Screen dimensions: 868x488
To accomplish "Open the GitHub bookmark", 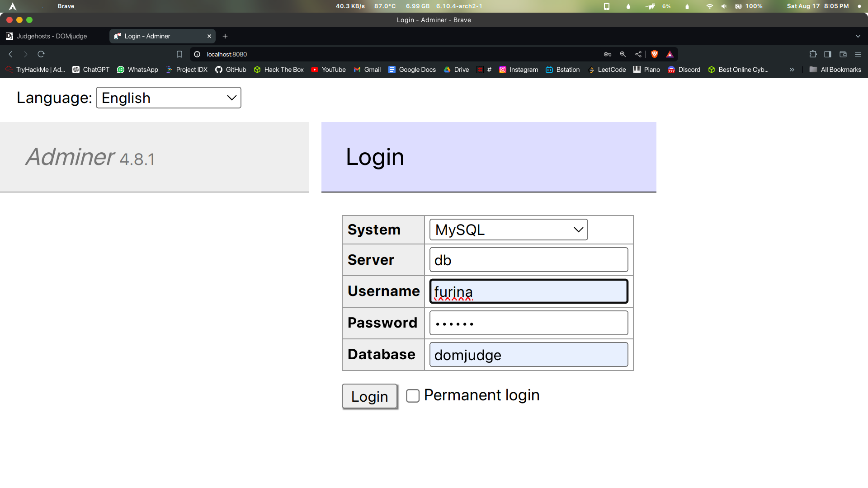I will 231,70.
